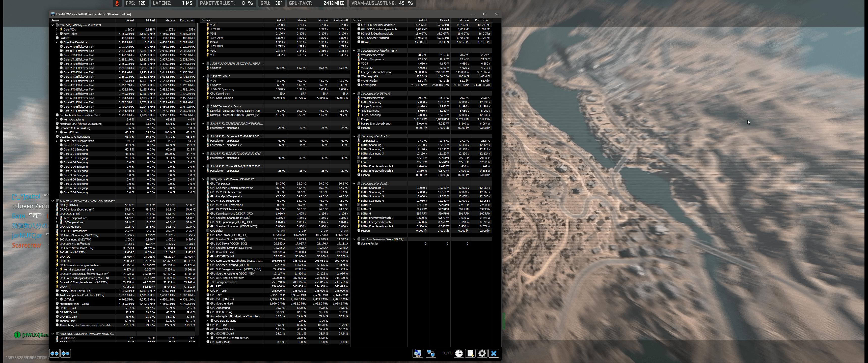Click the thermometer icon beside Wassertemperatur in D5 Next

point(359,98)
